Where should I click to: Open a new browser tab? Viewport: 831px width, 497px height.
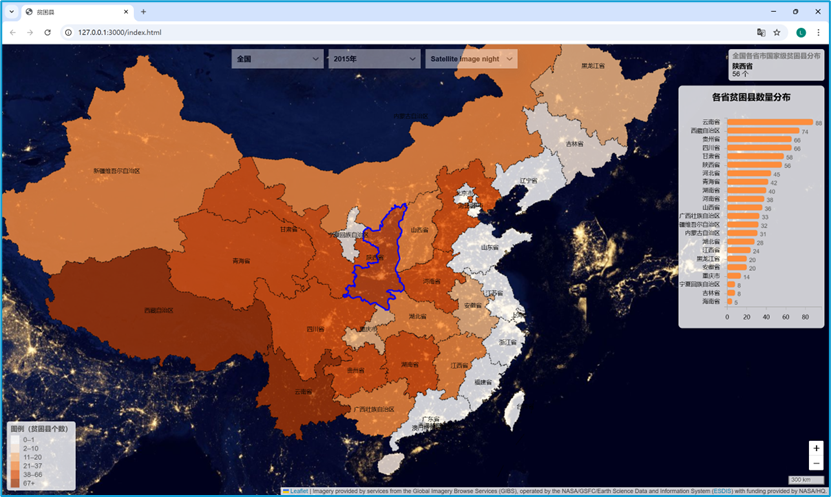point(143,12)
